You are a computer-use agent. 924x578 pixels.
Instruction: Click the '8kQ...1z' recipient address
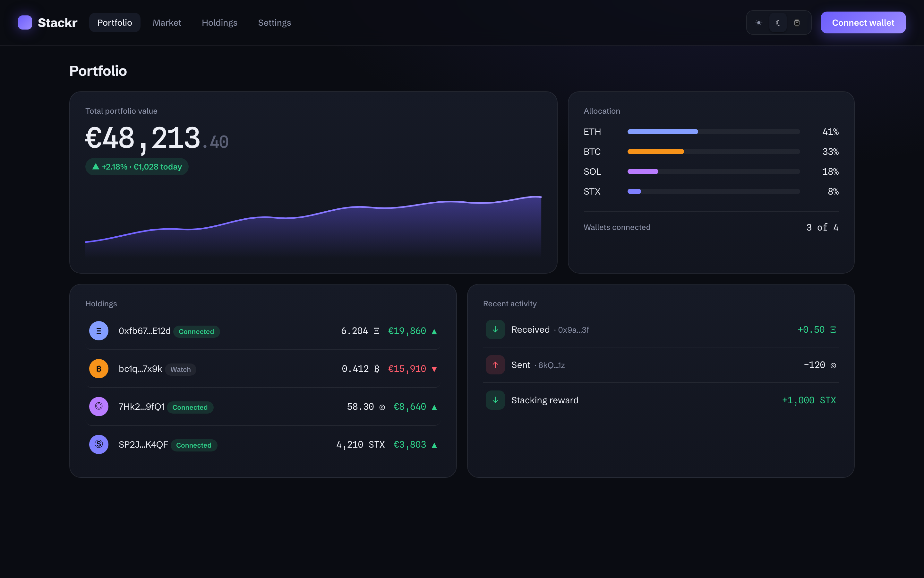click(551, 365)
